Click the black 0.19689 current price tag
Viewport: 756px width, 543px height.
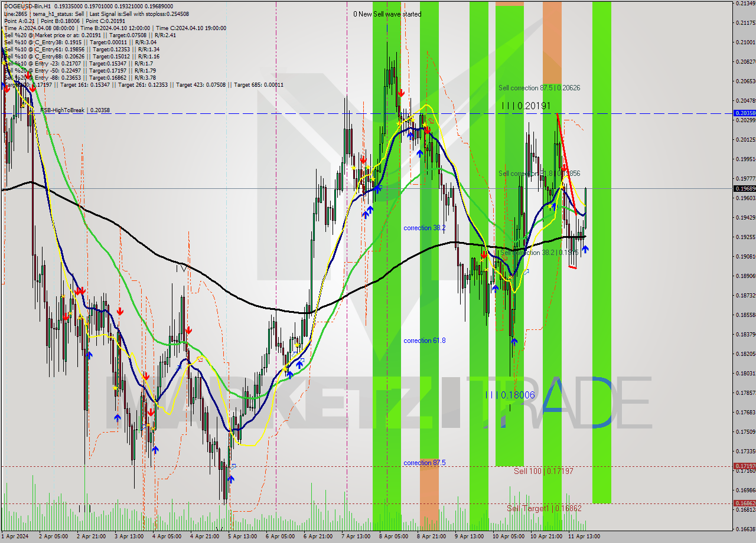pyautogui.click(x=744, y=189)
